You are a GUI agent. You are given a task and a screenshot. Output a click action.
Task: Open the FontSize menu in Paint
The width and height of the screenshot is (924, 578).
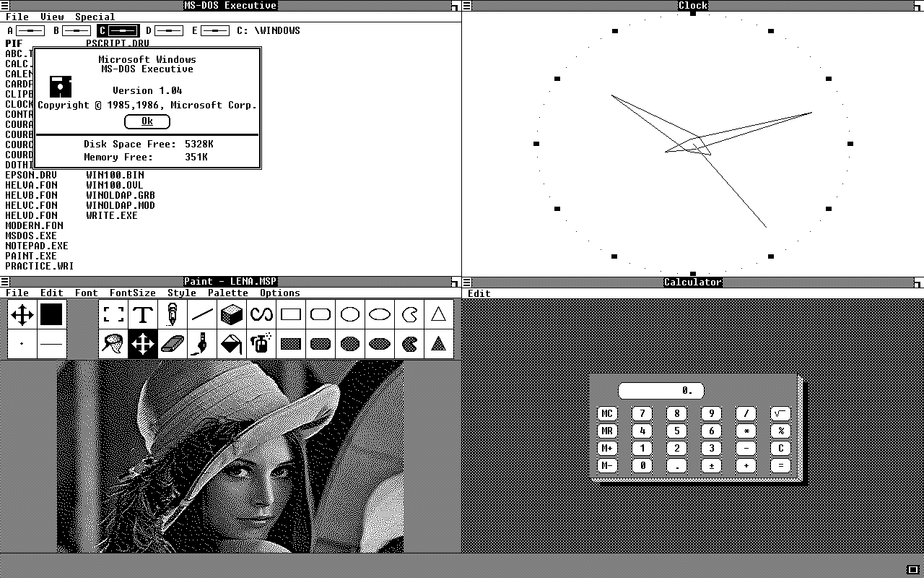[x=133, y=293]
